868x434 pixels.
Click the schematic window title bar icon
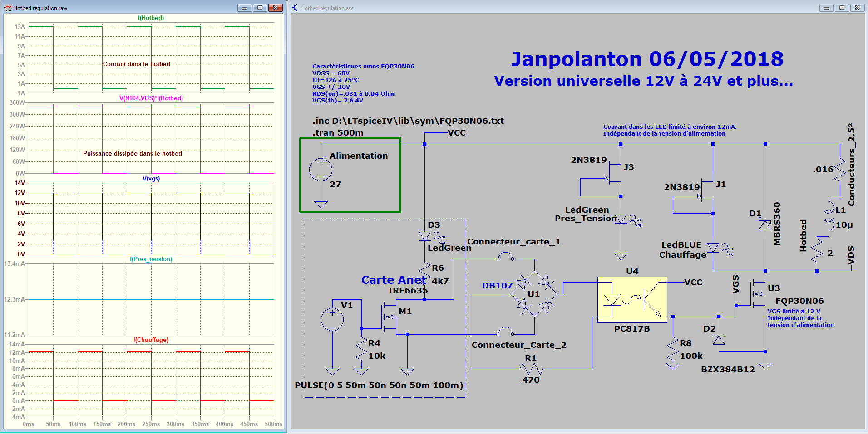(x=295, y=8)
